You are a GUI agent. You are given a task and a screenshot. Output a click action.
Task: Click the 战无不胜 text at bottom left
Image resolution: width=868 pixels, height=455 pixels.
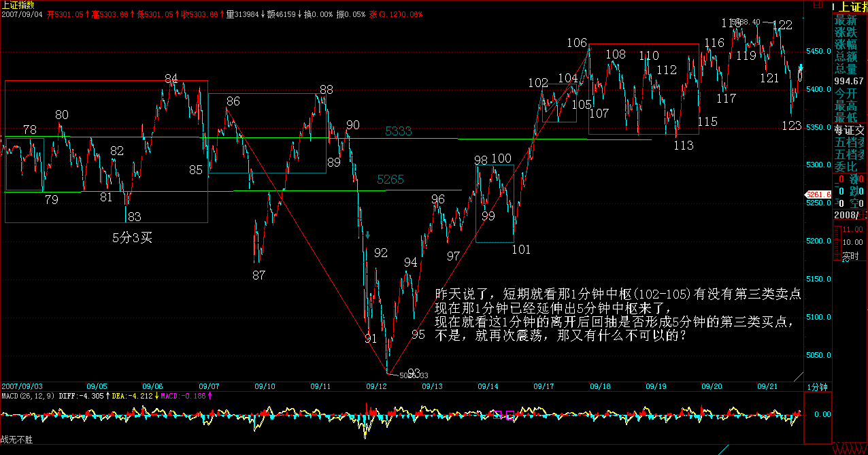click(17, 441)
